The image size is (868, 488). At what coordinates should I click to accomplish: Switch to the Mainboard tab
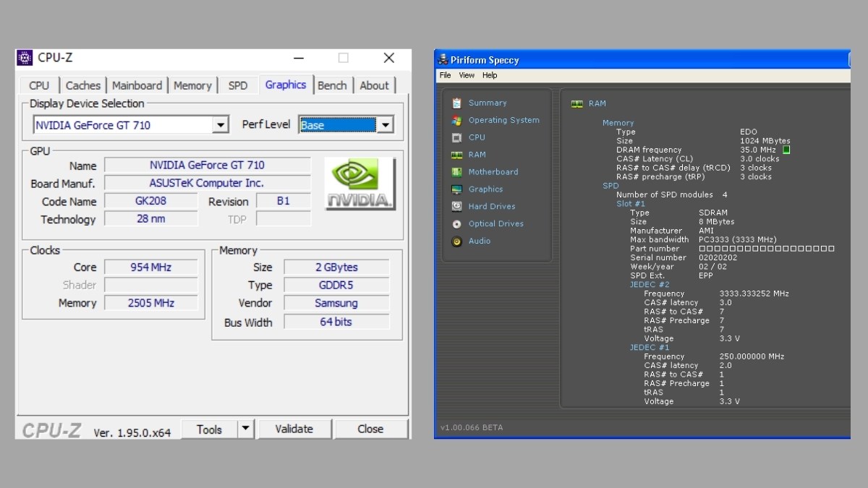[x=137, y=85]
